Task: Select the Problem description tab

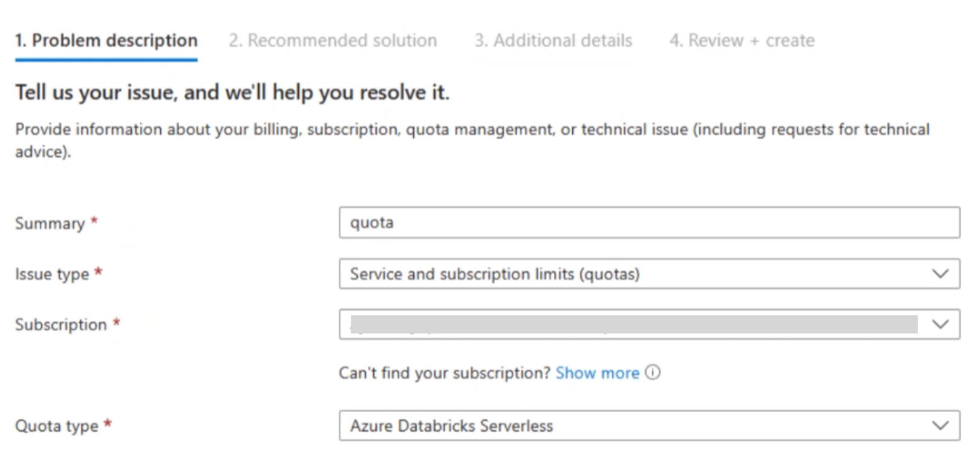Action: [106, 41]
